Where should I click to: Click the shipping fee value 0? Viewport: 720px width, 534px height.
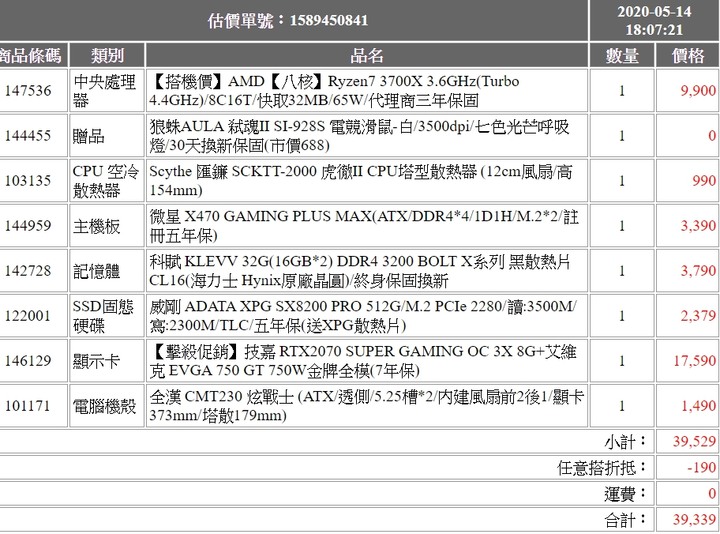[712, 494]
